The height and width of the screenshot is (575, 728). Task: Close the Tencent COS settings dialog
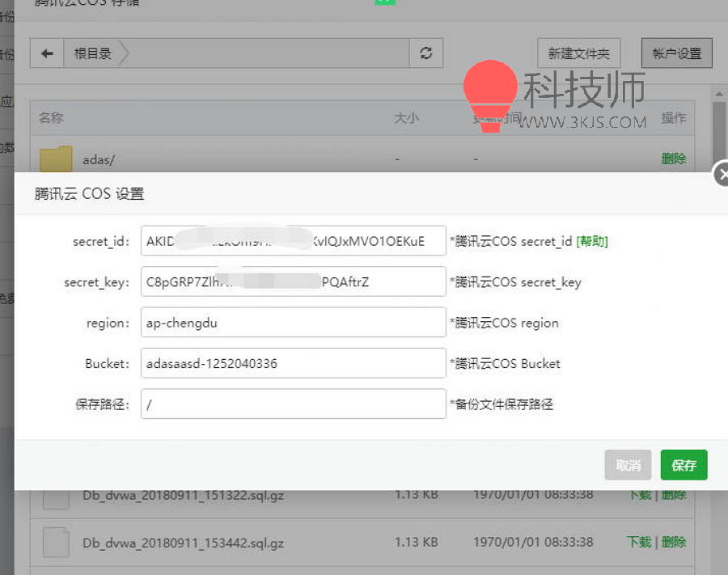(722, 174)
